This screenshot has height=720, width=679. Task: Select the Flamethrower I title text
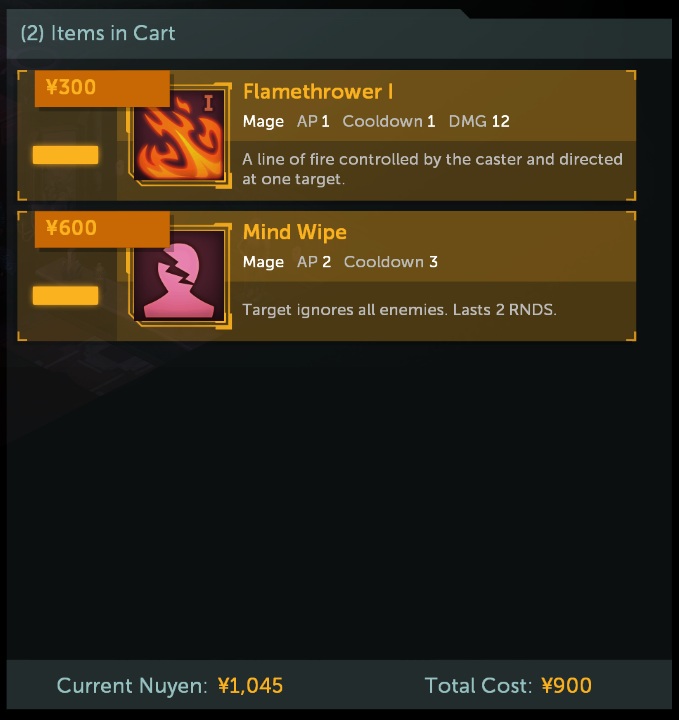pyautogui.click(x=318, y=92)
